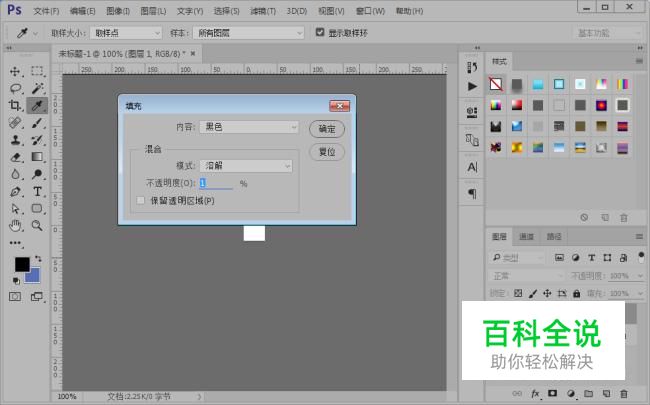
Task: Click the 复位 button
Action: click(x=327, y=152)
